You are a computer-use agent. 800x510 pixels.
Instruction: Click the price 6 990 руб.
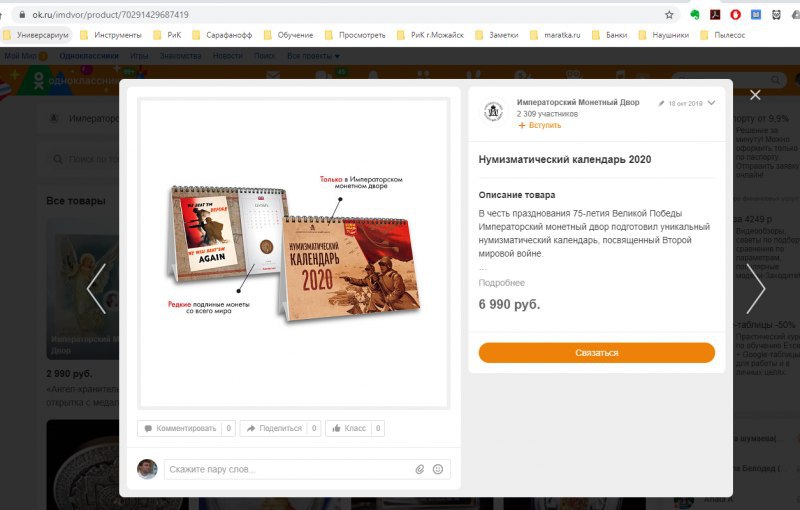[509, 304]
